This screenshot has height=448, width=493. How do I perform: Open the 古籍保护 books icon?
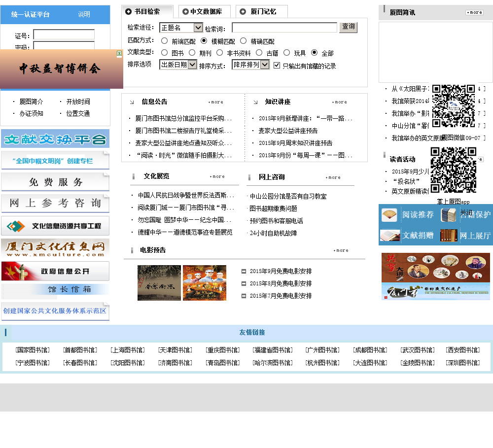pyautogui.click(x=448, y=215)
